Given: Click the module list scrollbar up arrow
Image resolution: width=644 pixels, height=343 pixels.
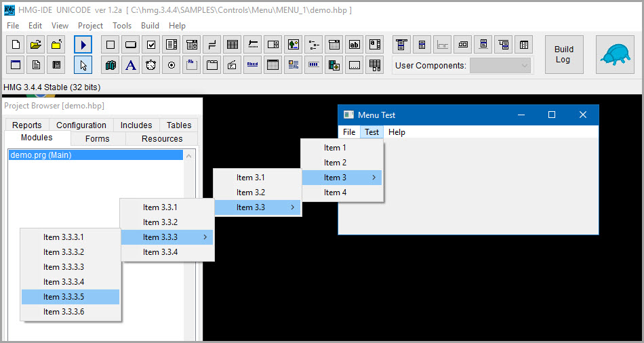Looking at the screenshot, I should coord(189,156).
